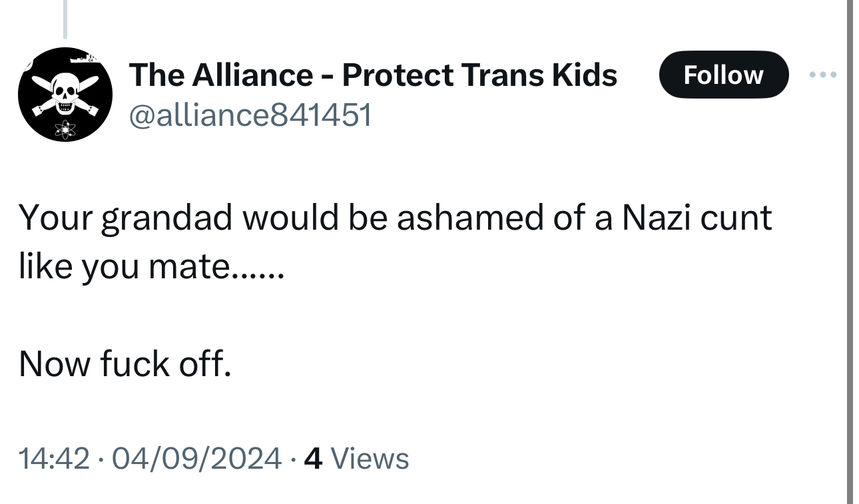
Task: Click the final 'Now ... off.' sentence
Action: coord(125,364)
